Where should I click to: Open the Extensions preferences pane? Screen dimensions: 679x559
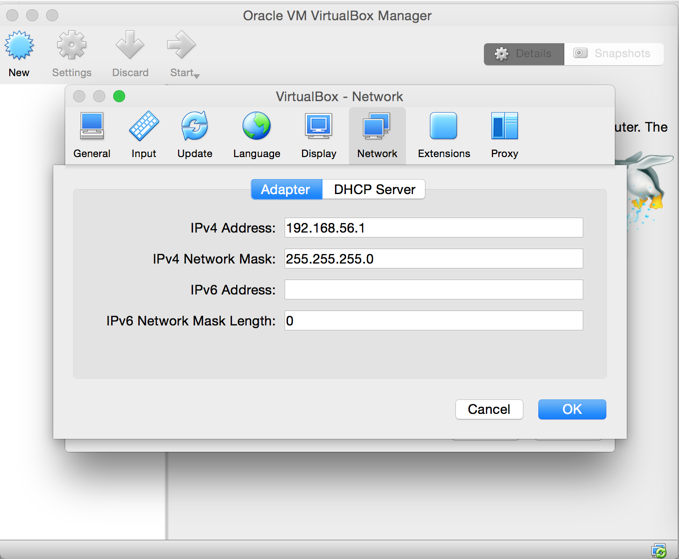444,135
